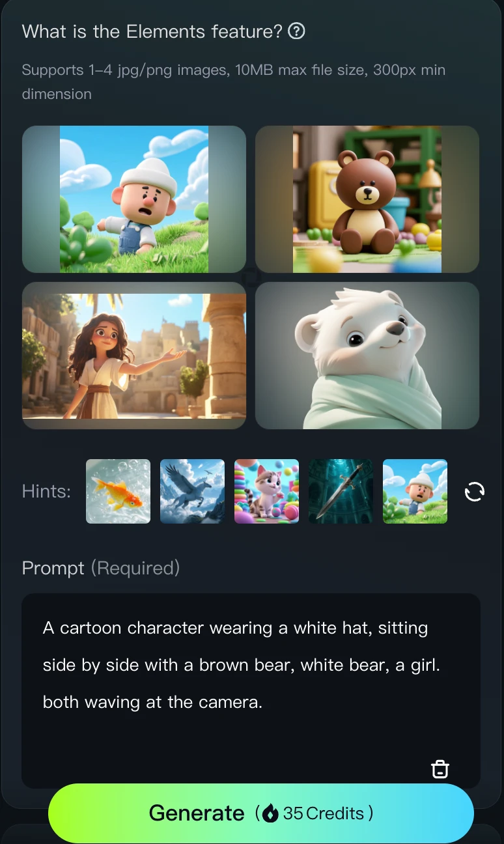Select the goldfish hint thumbnail
This screenshot has width=504, height=844.
tap(119, 492)
